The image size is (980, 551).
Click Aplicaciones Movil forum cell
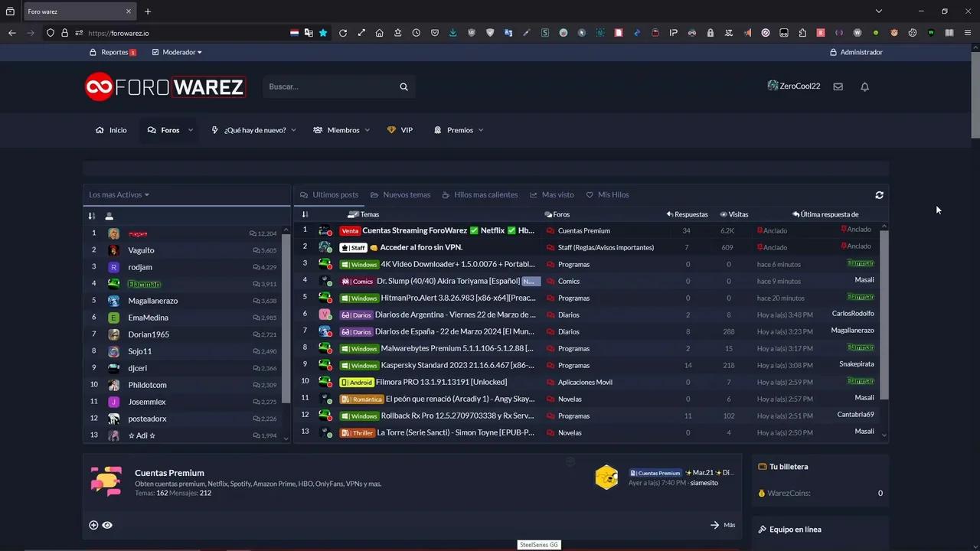(x=585, y=382)
